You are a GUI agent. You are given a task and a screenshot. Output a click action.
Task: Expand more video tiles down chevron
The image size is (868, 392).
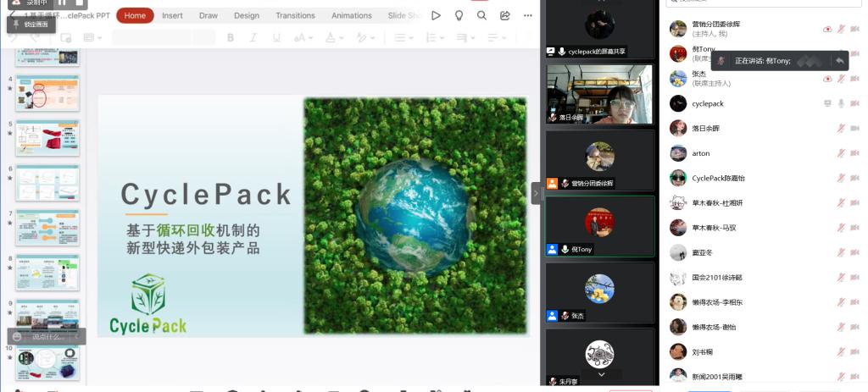click(601, 373)
